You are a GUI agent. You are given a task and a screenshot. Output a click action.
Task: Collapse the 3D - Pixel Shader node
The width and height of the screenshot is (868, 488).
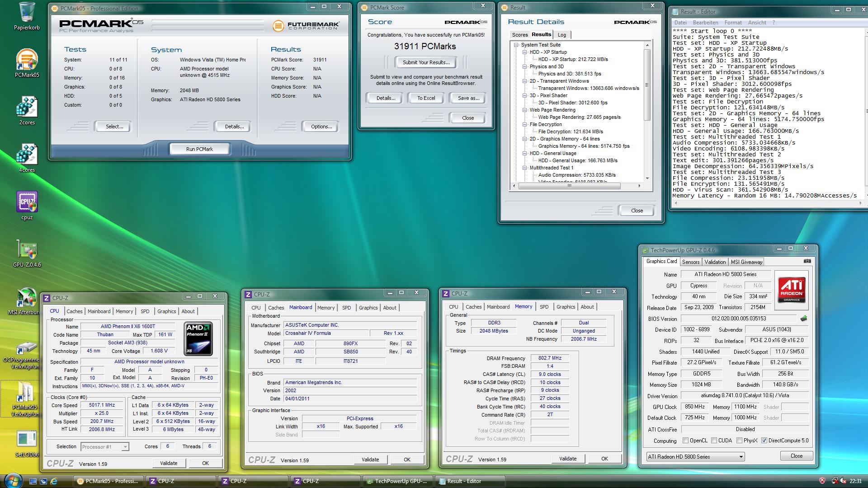pyautogui.click(x=525, y=95)
